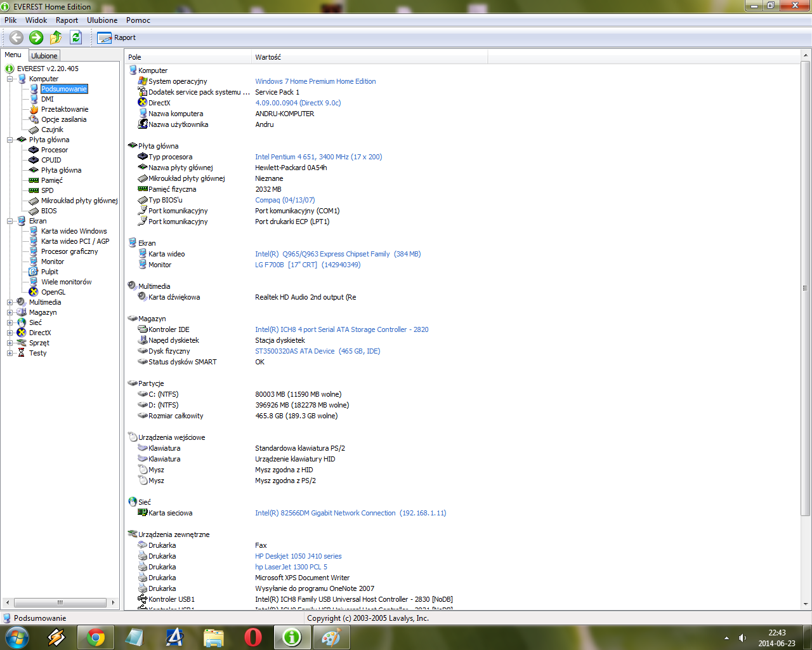Click the Pole column header
This screenshot has width=812, height=650.
point(188,57)
